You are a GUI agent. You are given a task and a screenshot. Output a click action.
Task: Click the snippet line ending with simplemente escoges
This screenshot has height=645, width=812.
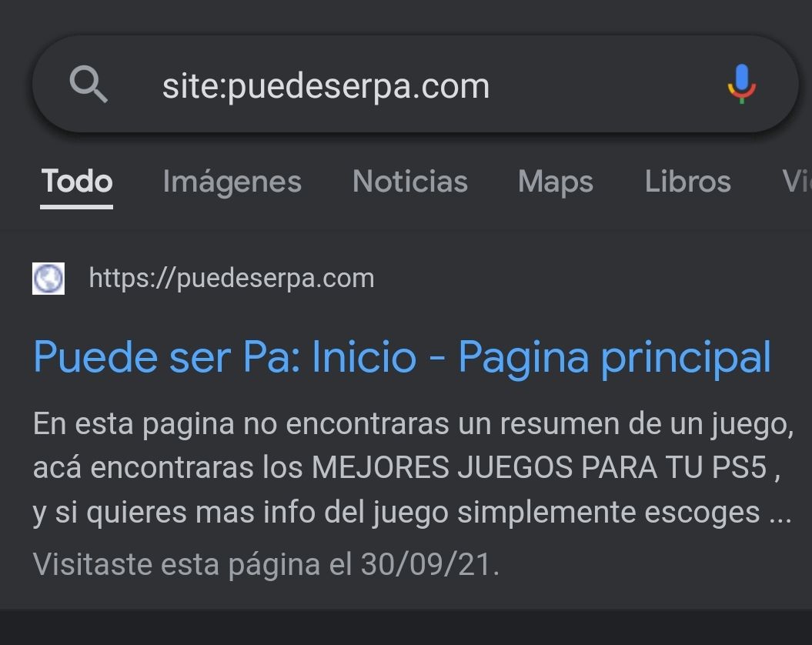413,513
